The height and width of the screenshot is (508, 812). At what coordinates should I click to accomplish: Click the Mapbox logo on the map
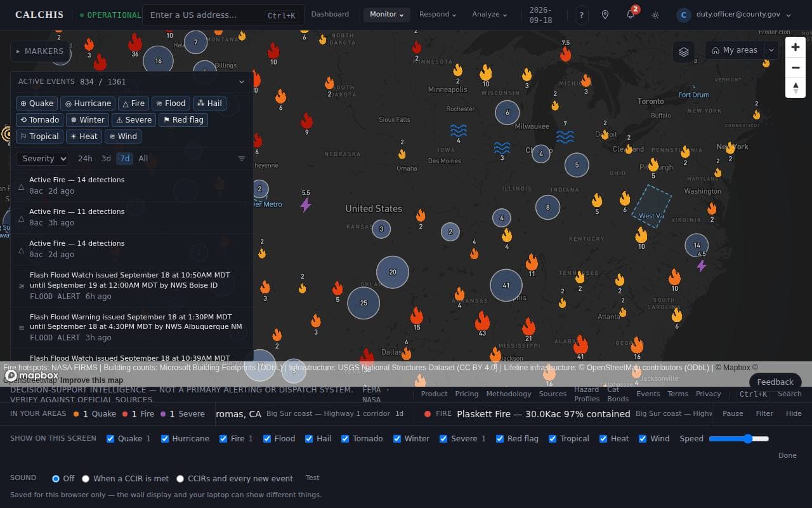pyautogui.click(x=32, y=375)
